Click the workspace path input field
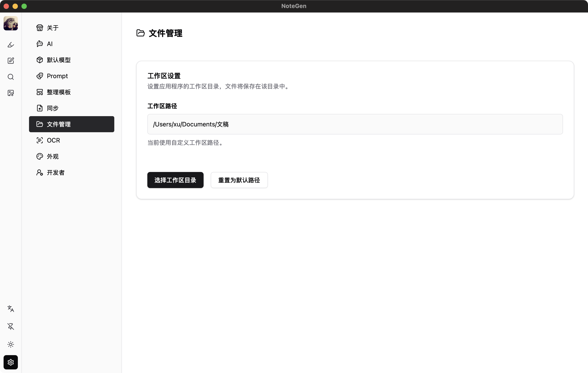The height and width of the screenshot is (373, 588). [x=355, y=124]
